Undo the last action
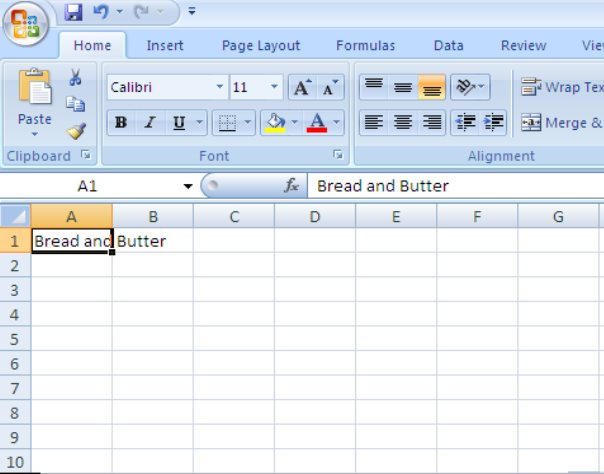The width and height of the screenshot is (604, 474). click(101, 12)
